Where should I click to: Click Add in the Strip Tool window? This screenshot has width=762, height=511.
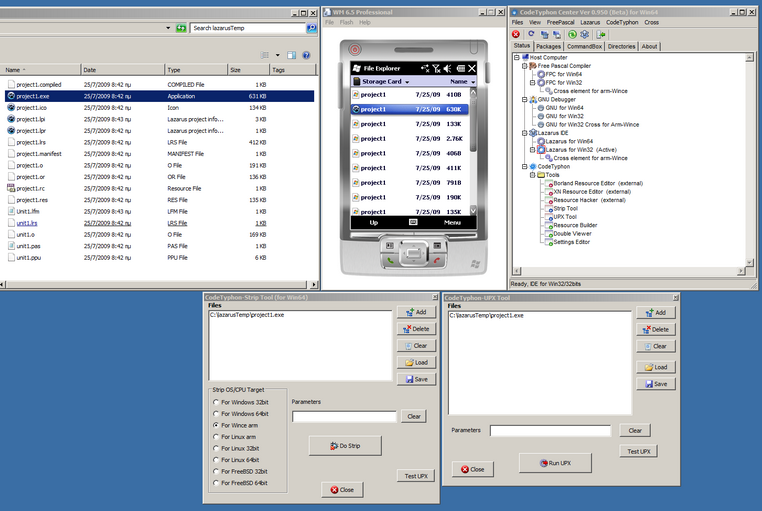(416, 312)
